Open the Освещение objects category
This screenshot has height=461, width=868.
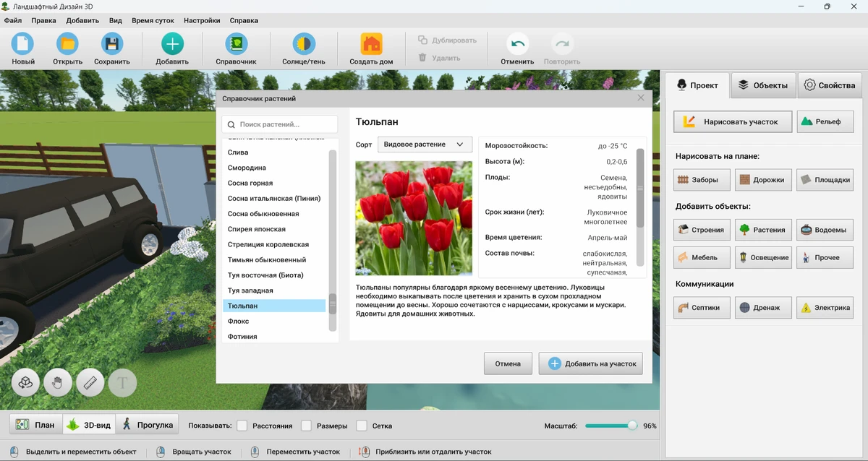762,257
